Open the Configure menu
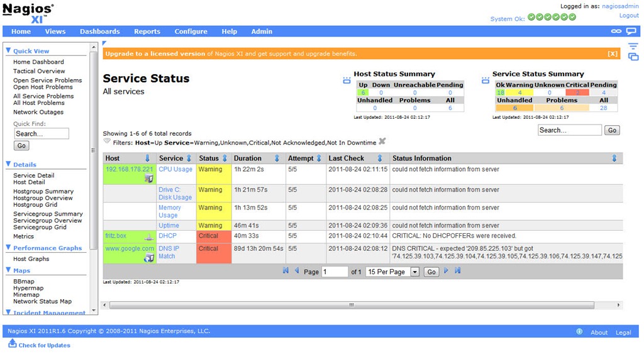This screenshot has height=354, width=644. coord(191,31)
